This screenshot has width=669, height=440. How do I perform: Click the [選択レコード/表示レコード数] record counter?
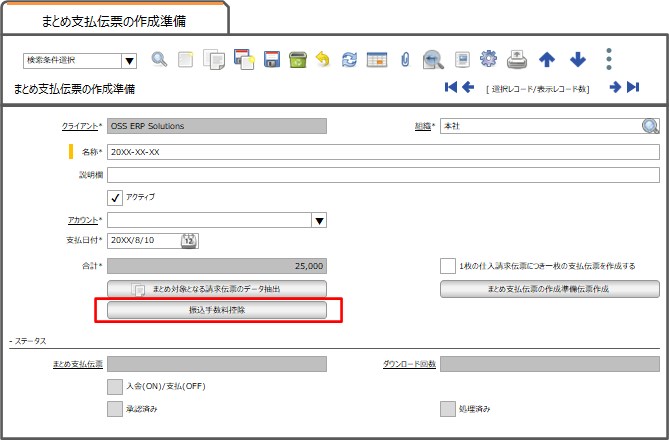point(538,89)
